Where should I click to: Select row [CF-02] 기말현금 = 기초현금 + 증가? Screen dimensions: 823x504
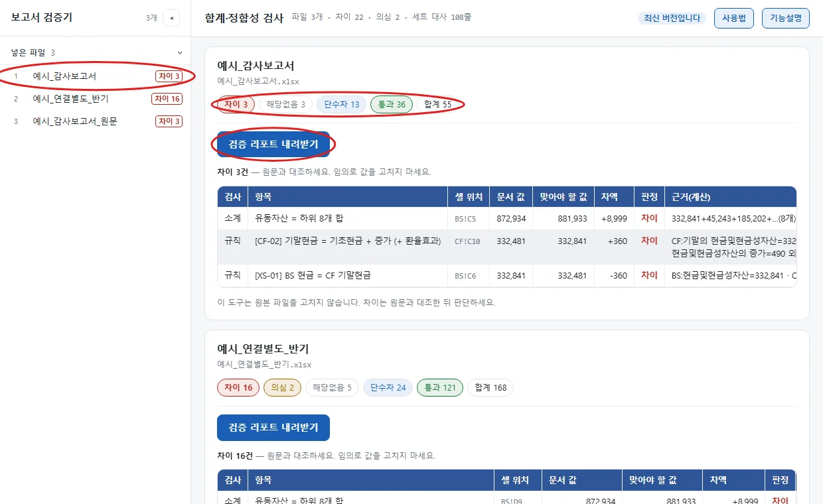(x=507, y=247)
